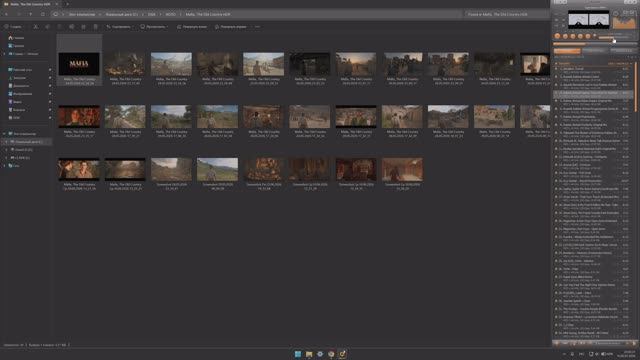The height and width of the screenshot is (360, 640).
Task: Refresh the current Explorer folder
Action: pos(43,14)
